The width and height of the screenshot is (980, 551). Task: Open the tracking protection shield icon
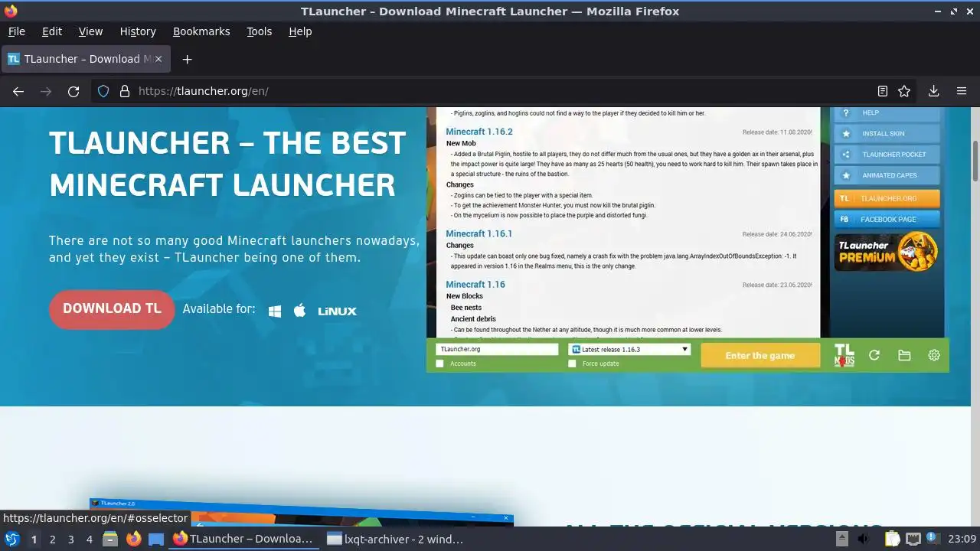tap(104, 91)
